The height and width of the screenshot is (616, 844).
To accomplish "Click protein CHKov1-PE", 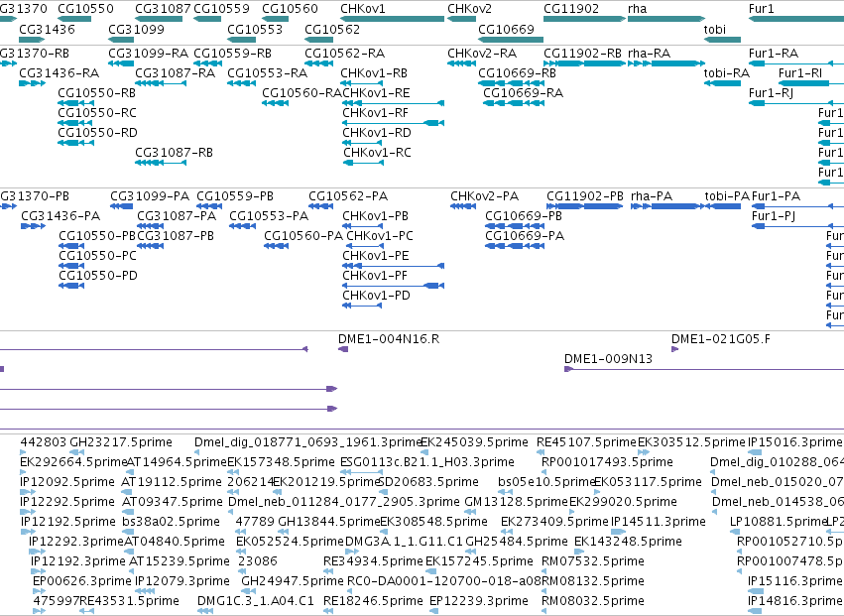I will 393,266.
